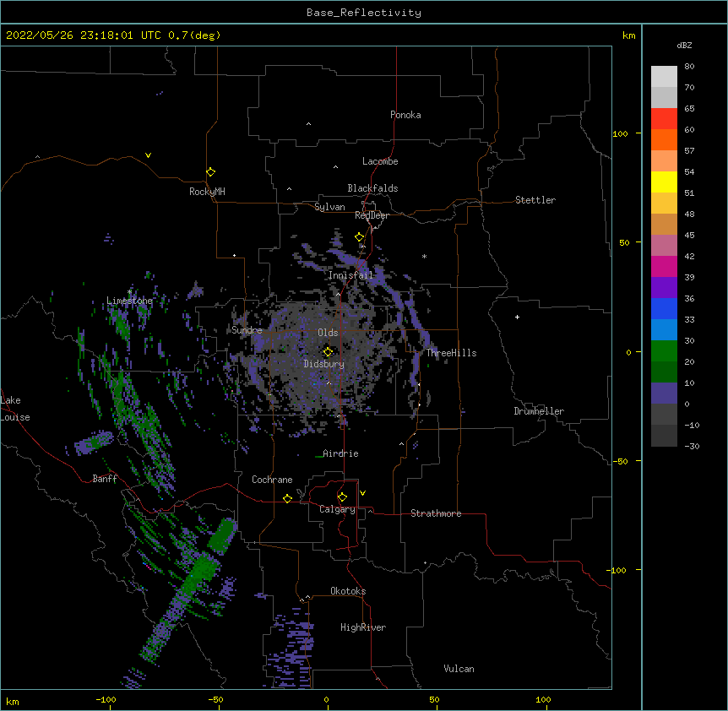Click the yellow V marker east of Calgary
728x711 pixels.
click(362, 493)
